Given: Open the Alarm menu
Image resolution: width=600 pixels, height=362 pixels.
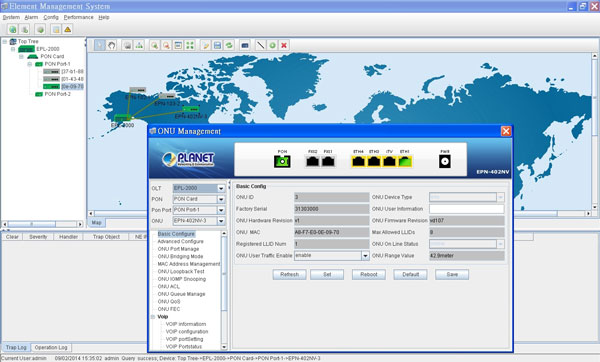Looking at the screenshot, I should pos(31,17).
